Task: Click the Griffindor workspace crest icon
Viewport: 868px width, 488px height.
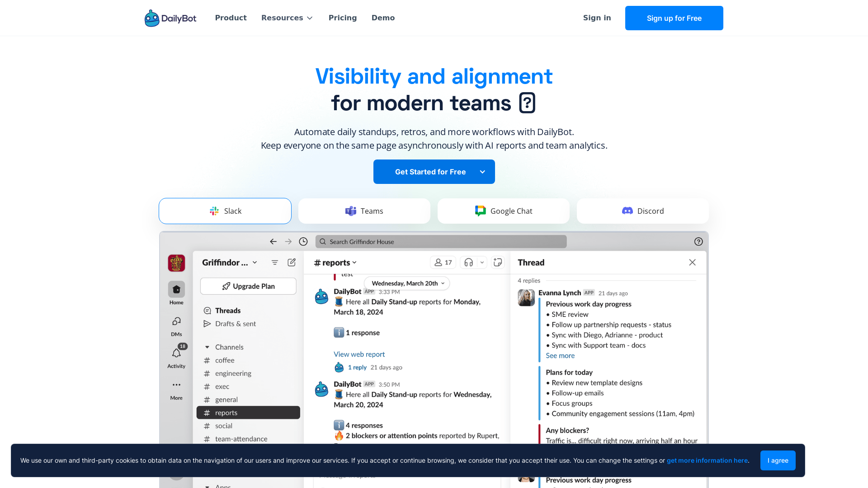Action: (x=176, y=263)
